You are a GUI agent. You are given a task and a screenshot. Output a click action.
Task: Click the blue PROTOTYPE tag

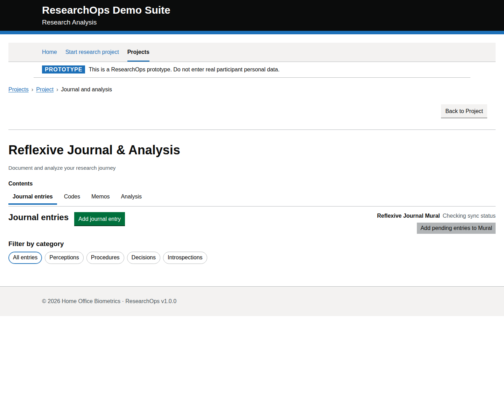click(63, 69)
